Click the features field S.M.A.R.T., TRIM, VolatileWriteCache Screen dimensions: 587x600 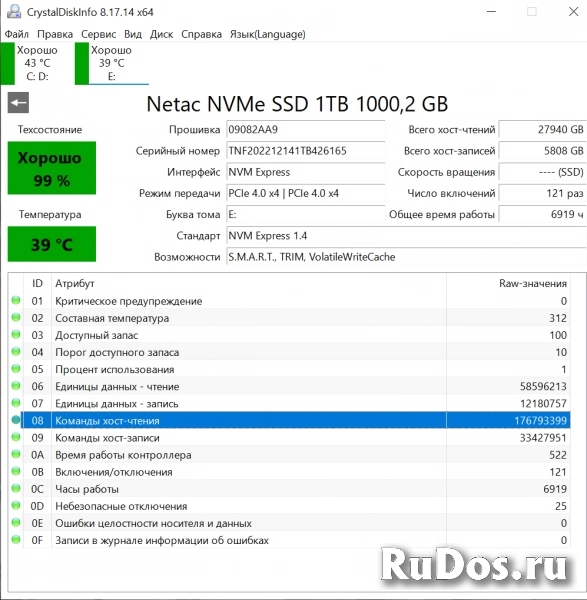pyautogui.click(x=406, y=257)
